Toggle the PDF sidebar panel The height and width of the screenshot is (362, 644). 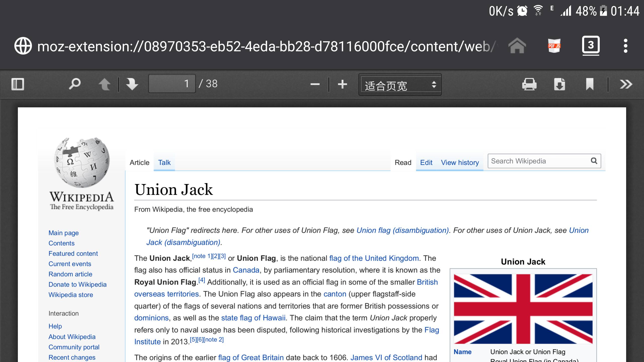click(x=18, y=84)
